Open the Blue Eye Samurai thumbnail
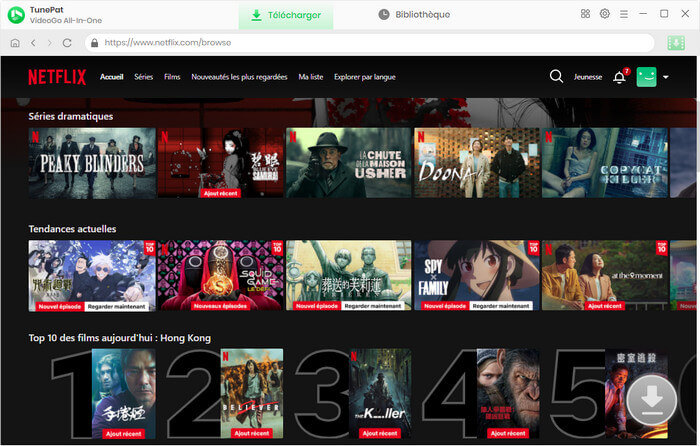This screenshot has height=446, width=700. pyautogui.click(x=221, y=163)
